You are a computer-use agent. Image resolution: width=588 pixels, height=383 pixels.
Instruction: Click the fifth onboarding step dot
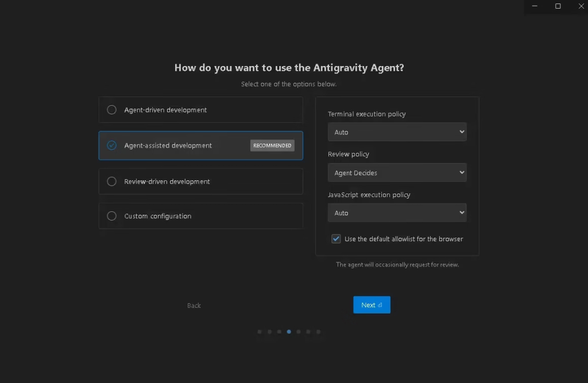click(299, 331)
